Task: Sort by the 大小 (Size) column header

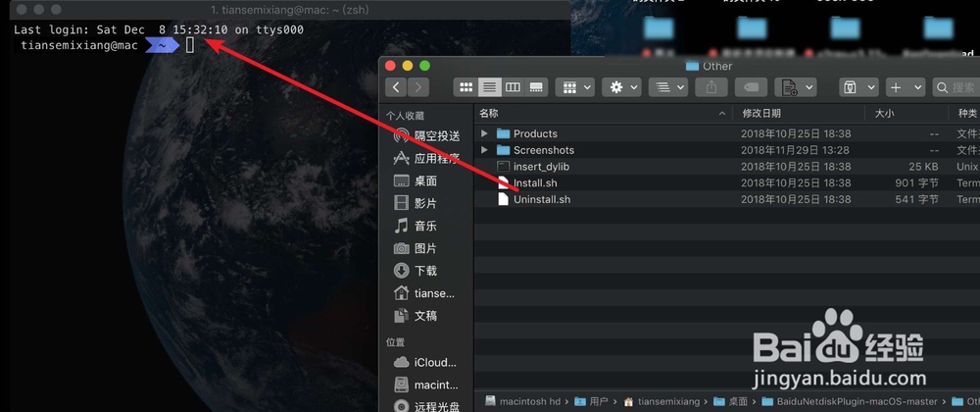Action: click(x=906, y=113)
